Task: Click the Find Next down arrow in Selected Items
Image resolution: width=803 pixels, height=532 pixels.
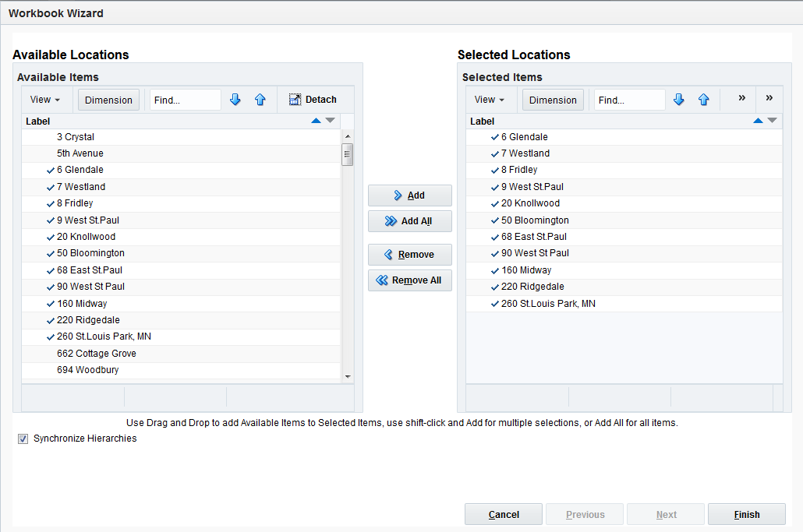Action: pyautogui.click(x=679, y=100)
